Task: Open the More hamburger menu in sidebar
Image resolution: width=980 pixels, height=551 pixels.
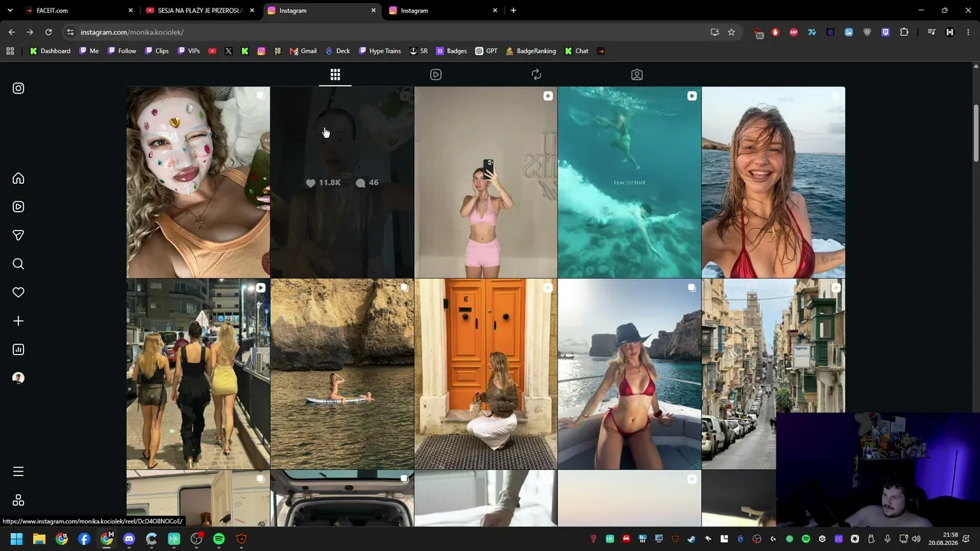Action: click(18, 471)
